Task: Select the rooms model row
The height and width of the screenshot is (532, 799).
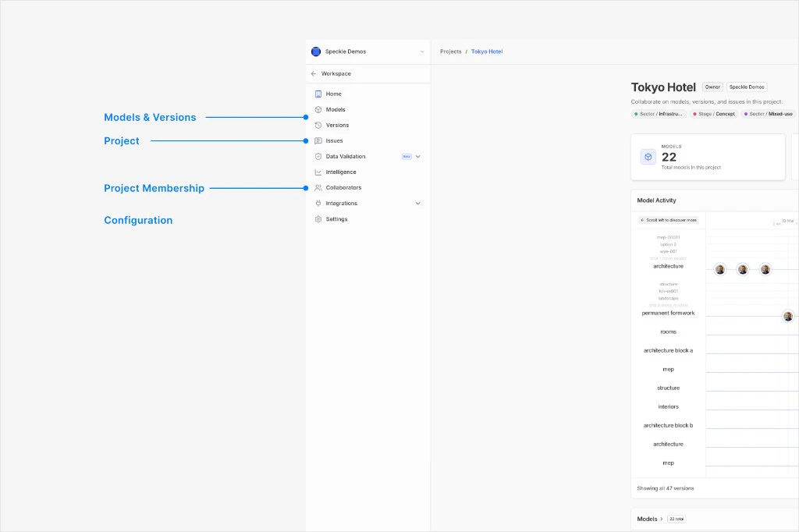Action: click(668, 332)
